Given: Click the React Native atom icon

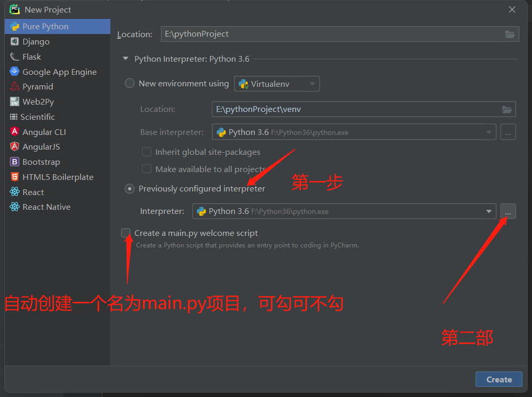Looking at the screenshot, I should click(x=15, y=207).
